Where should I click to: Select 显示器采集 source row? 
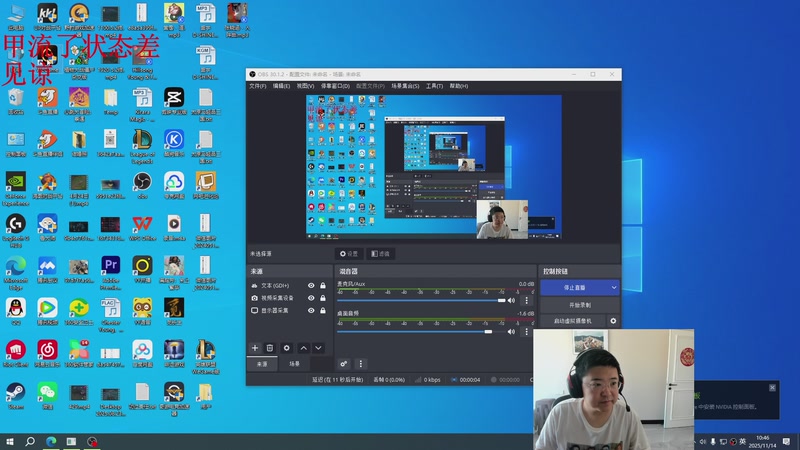pyautogui.click(x=289, y=310)
